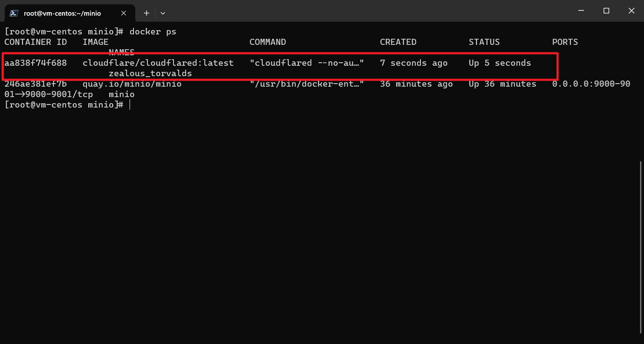This screenshot has width=644, height=344.
Task: Click the PowerShell icon on the tab
Action: coord(14,13)
